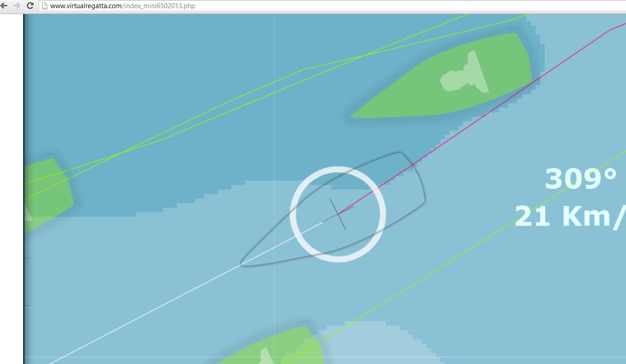Select the bow tip of the boat outline
The width and height of the screenshot is (626, 364).
tap(242, 263)
